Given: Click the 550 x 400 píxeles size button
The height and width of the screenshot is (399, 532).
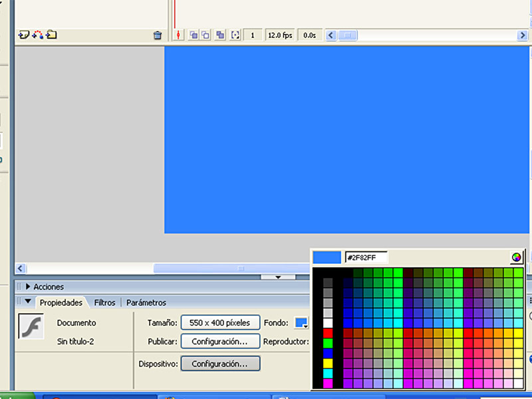Looking at the screenshot, I should click(220, 322).
